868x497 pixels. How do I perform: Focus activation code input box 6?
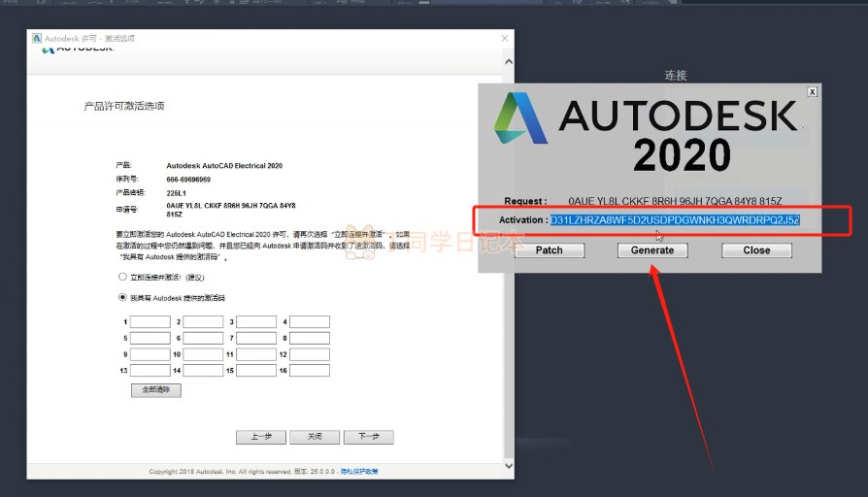203,338
